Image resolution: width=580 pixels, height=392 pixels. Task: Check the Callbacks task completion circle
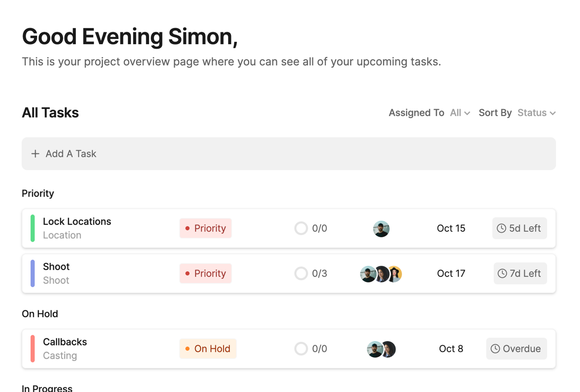pyautogui.click(x=301, y=349)
